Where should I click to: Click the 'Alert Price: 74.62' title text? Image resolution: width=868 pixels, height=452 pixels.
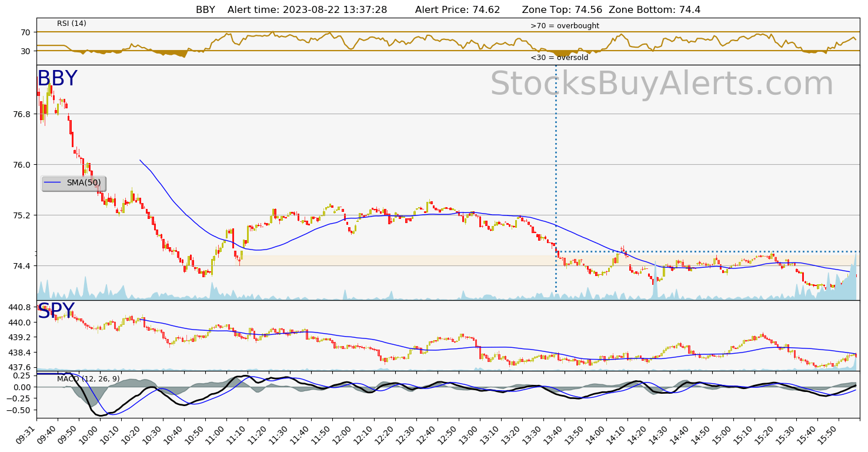point(458,9)
